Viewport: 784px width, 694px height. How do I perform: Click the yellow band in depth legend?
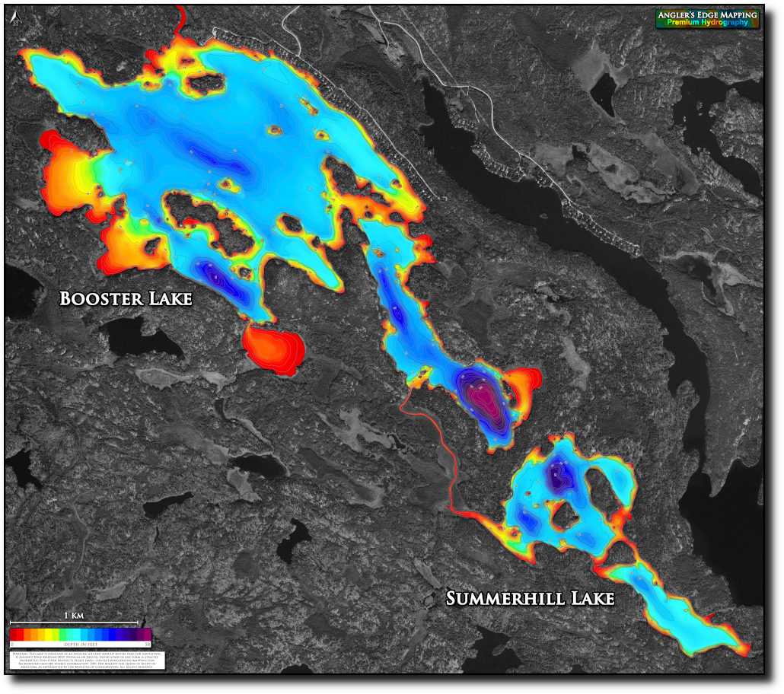click(x=50, y=634)
